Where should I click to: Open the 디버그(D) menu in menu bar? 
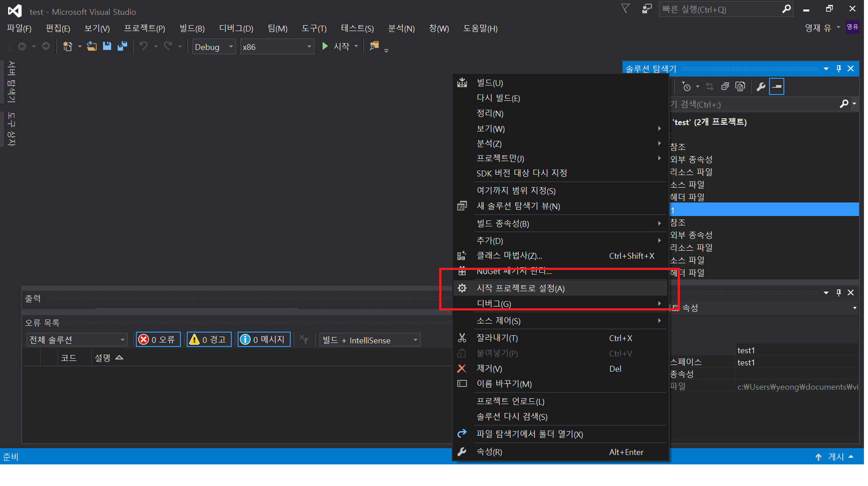[236, 29]
